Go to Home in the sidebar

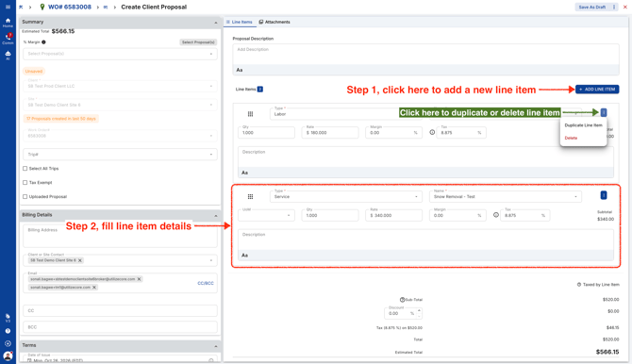[8, 23]
